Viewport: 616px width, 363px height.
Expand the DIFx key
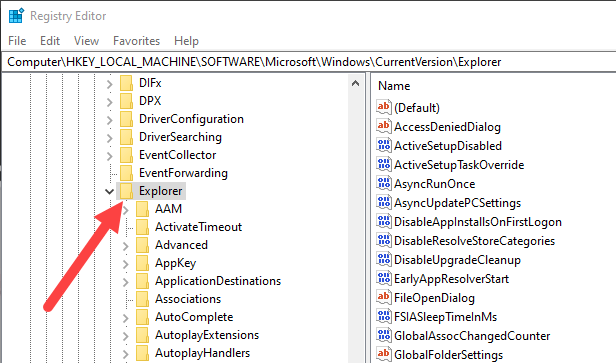click(110, 84)
